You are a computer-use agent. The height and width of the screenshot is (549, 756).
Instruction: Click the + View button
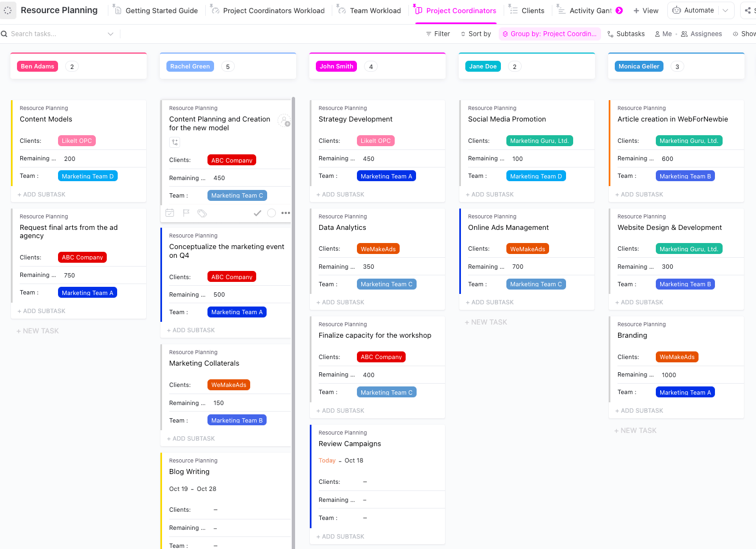pos(646,10)
